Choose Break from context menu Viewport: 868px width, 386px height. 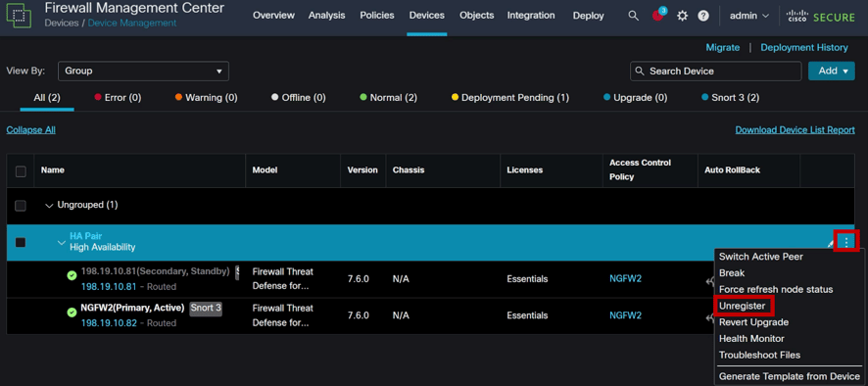732,273
